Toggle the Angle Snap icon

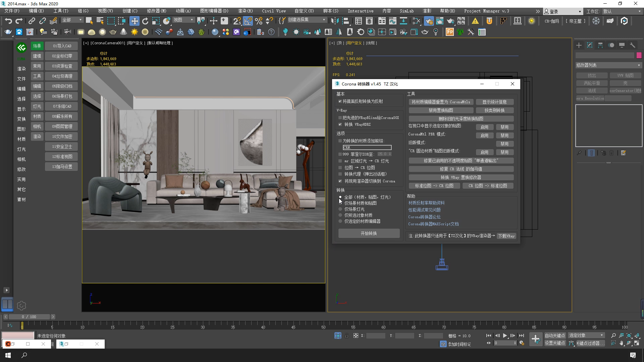(x=248, y=21)
